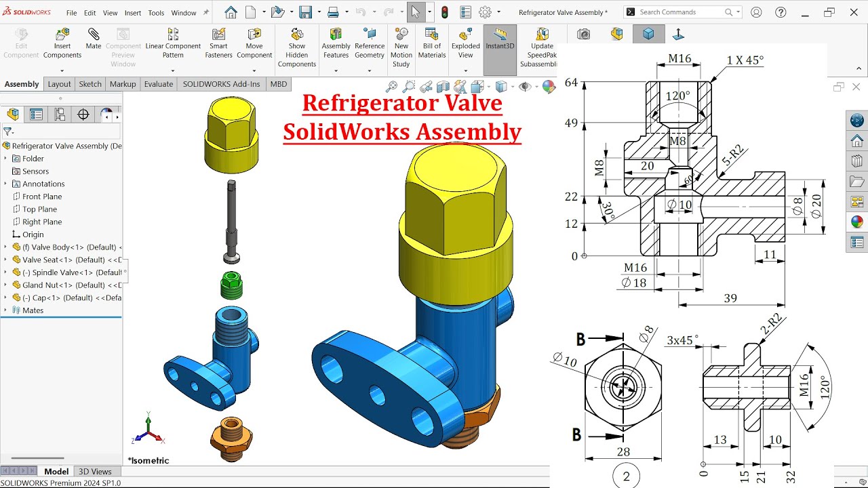Viewport: 868px width, 488px height.
Task: Expand the Folder tree node
Action: click(x=5, y=159)
